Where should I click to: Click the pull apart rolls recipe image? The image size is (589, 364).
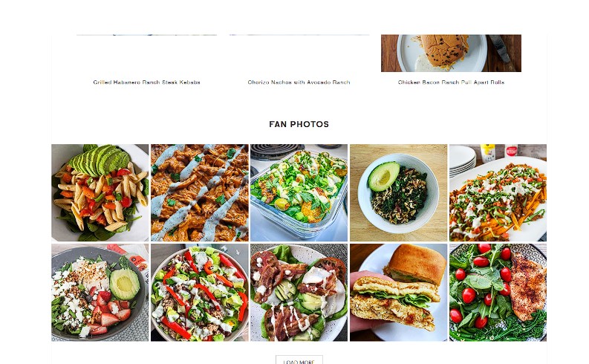(x=451, y=53)
